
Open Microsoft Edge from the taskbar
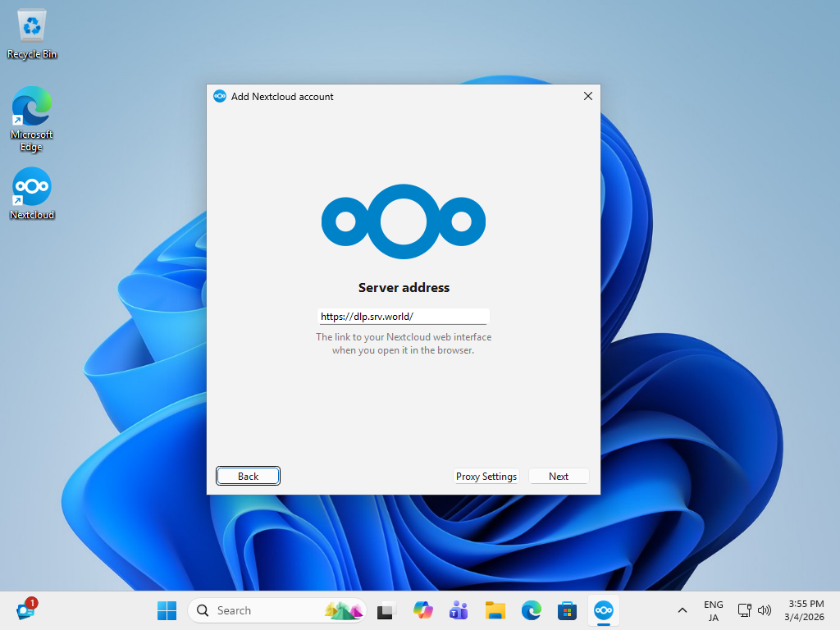tap(531, 610)
